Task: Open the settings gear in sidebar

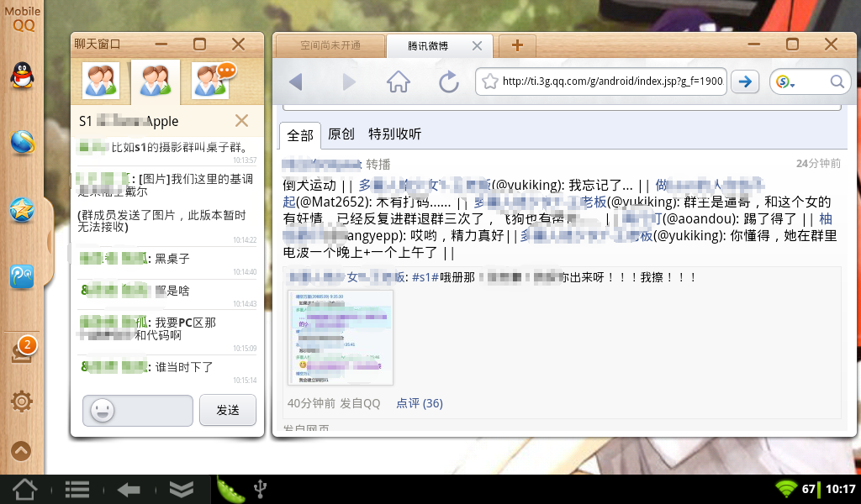Action: click(21, 402)
